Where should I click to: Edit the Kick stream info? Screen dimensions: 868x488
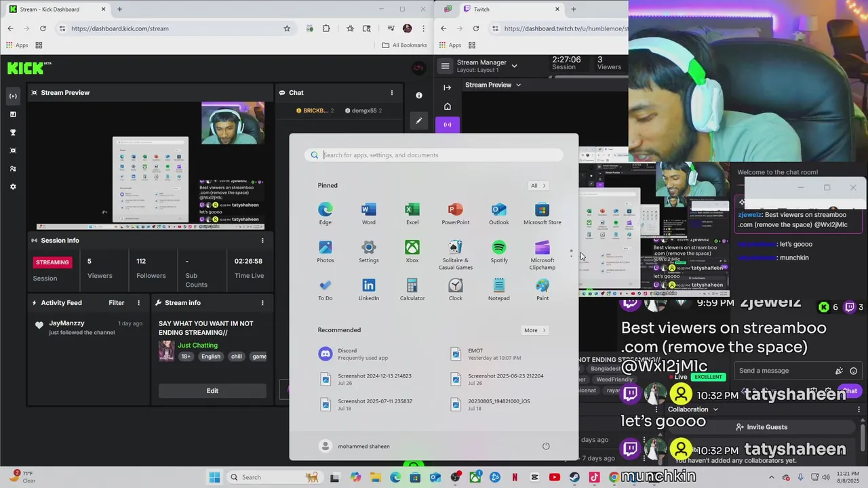212,391
